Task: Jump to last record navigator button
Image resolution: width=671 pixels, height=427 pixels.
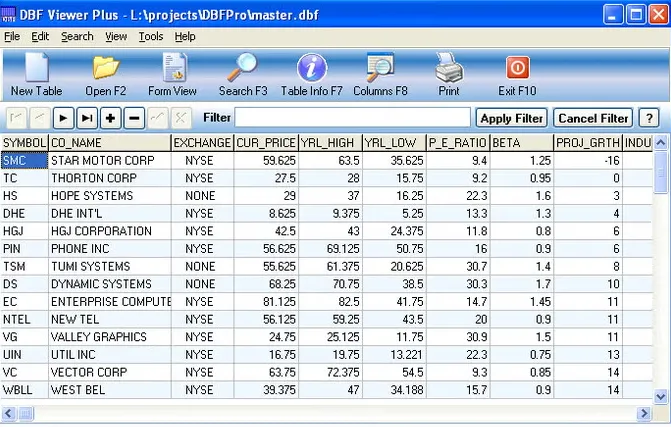Action: tap(86, 118)
